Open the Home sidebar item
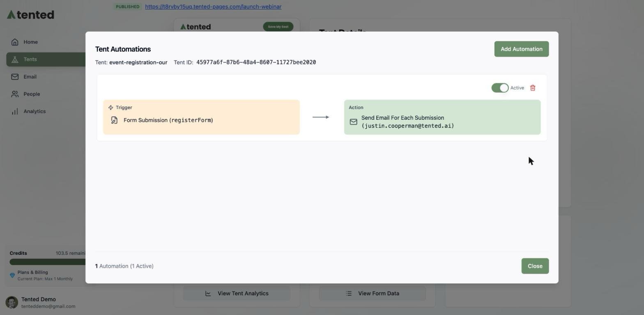Viewport: 644px width, 315px height. pyautogui.click(x=46, y=42)
